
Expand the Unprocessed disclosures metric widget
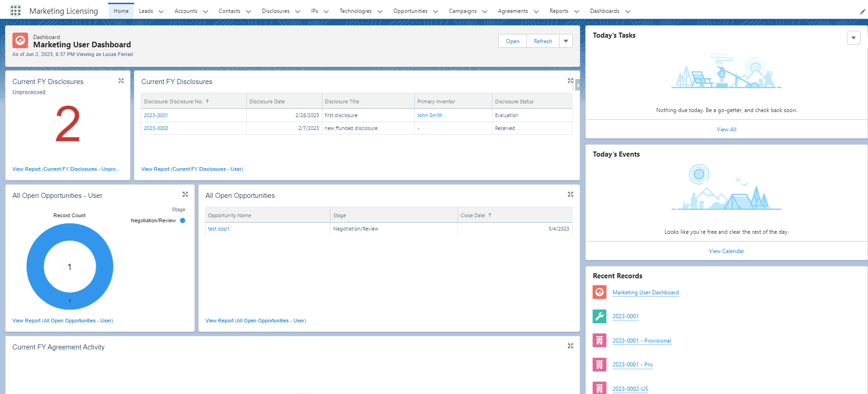[121, 81]
